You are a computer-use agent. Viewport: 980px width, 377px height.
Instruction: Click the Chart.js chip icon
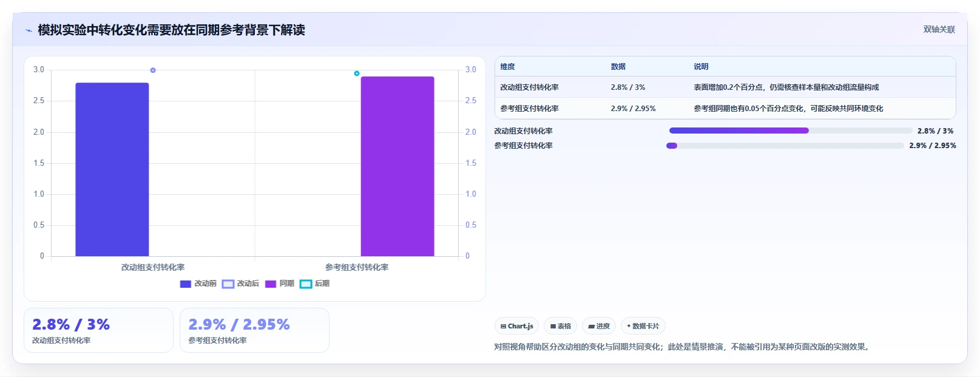click(503, 326)
